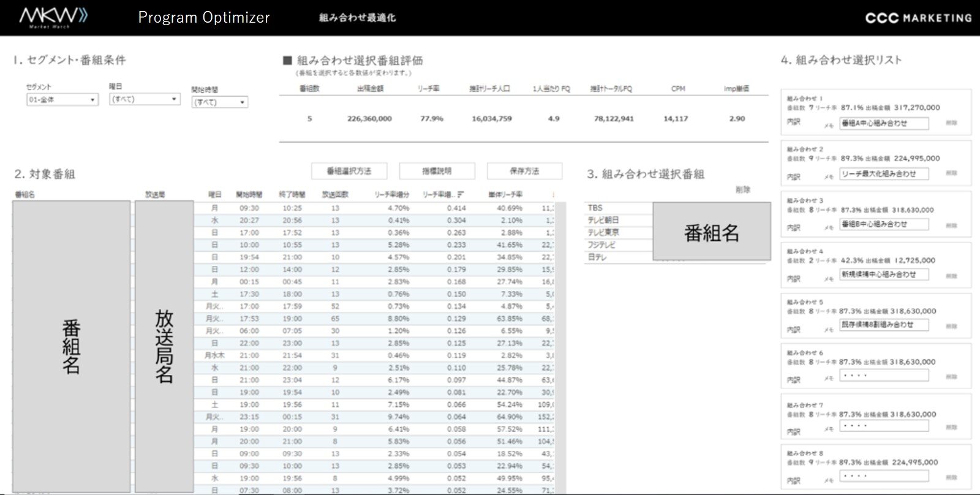Click the 開始時間 column header in table
This screenshot has width=980, height=495.
click(249, 195)
